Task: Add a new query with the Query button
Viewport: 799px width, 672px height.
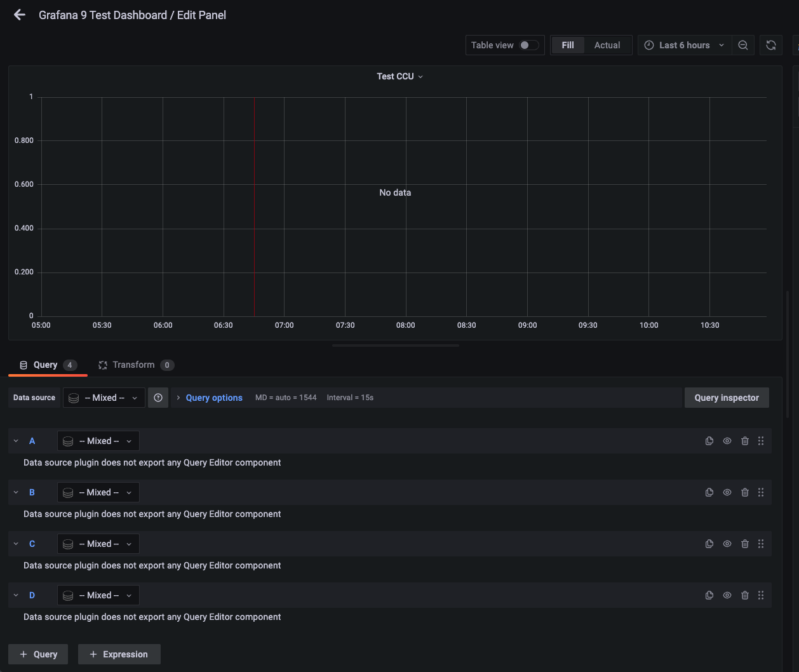Action: tap(37, 654)
